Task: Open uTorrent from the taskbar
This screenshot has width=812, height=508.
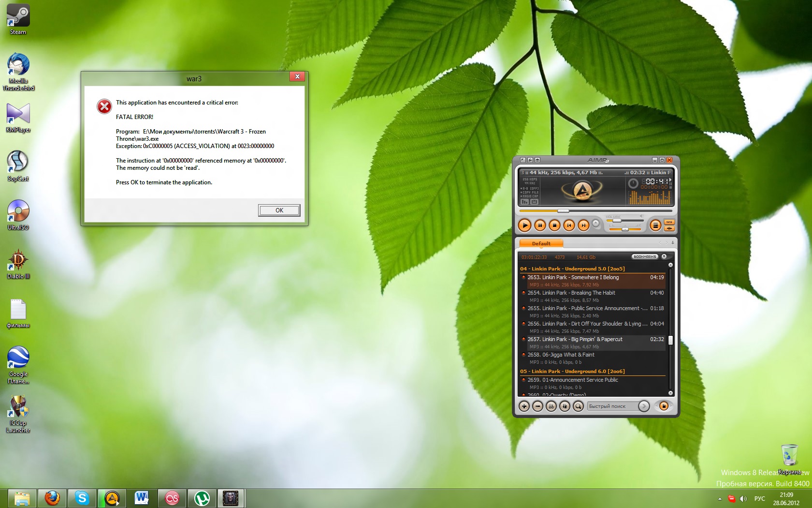Action: pos(202,498)
